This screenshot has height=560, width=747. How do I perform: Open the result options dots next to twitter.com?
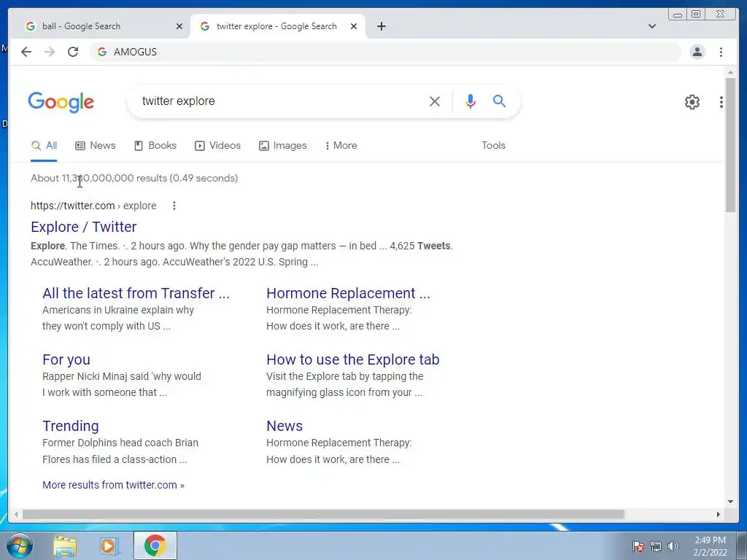pyautogui.click(x=174, y=206)
